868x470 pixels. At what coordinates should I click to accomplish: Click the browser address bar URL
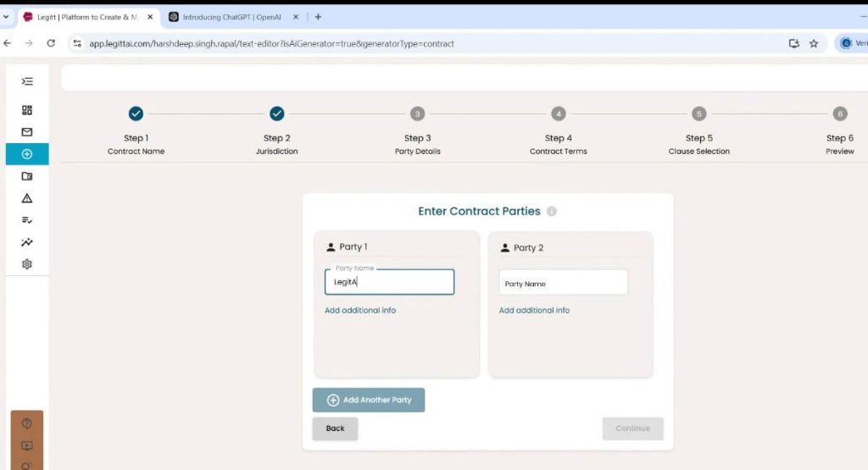pos(271,44)
